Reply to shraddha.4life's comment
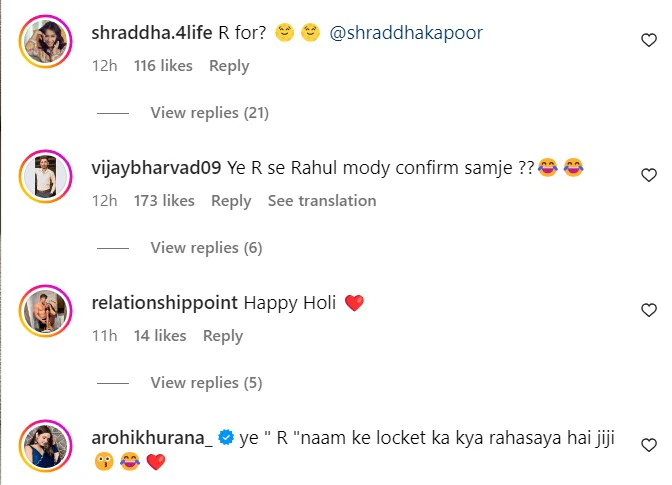The height and width of the screenshot is (485, 672). click(x=229, y=66)
